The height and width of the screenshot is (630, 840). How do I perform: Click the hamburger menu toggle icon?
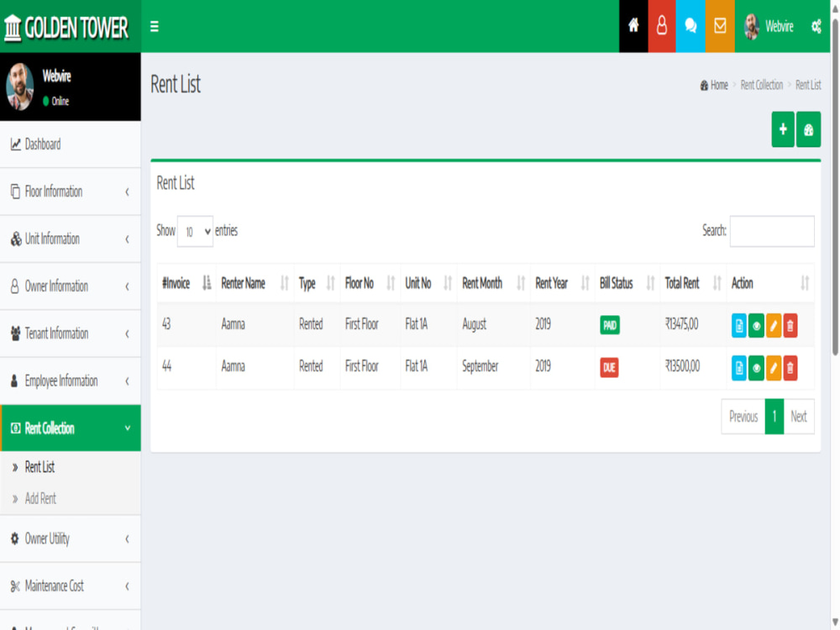coord(155,26)
